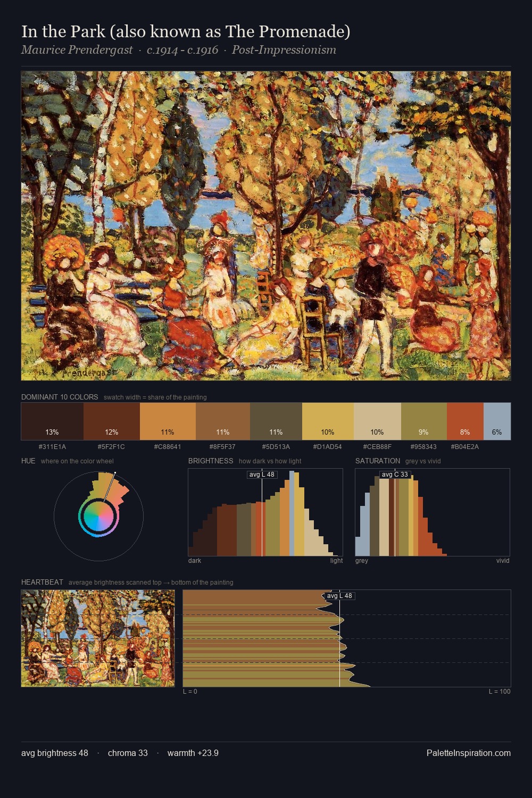The image size is (532, 798).
Task: Click the hex code #311E1A text
Action: tap(52, 447)
